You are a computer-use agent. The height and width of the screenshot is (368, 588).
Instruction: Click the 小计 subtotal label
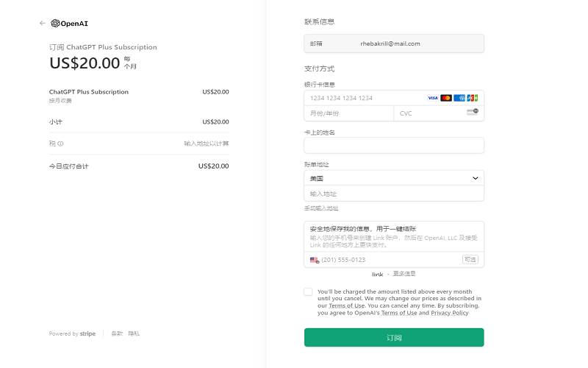click(x=56, y=121)
